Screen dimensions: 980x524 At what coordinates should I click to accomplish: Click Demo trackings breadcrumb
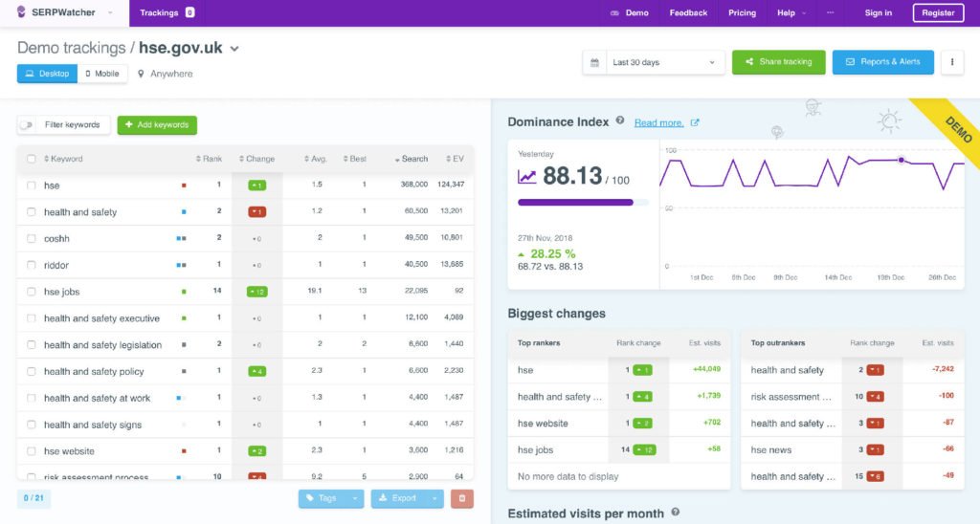coord(71,48)
